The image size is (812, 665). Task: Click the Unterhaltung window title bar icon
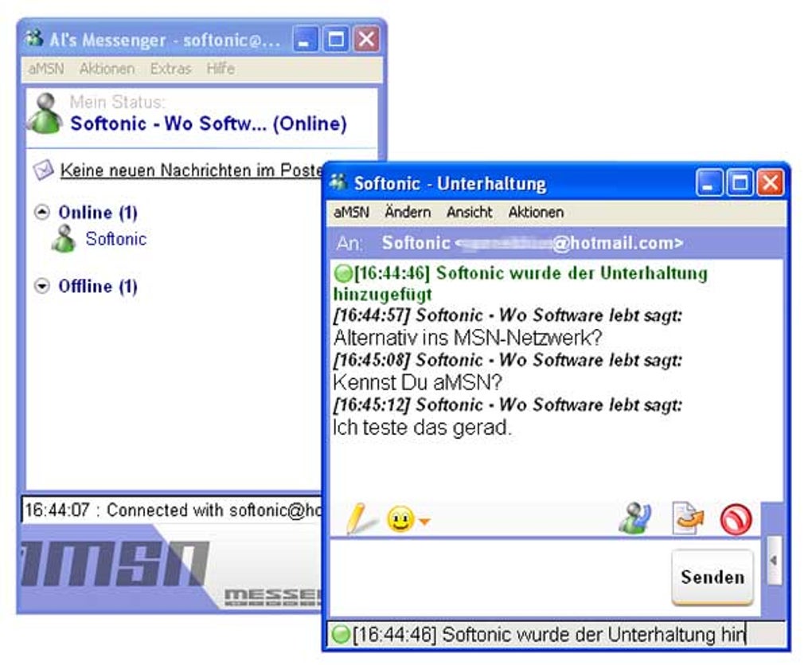[x=338, y=182]
